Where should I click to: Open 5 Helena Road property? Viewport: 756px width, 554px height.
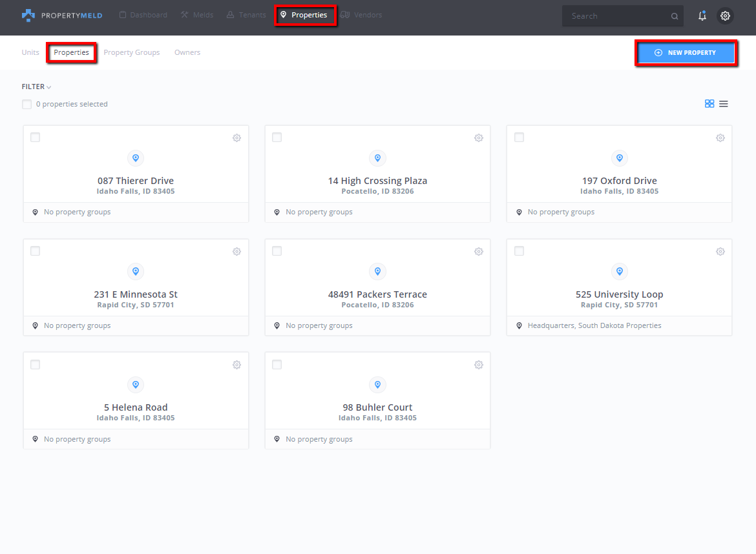click(x=136, y=407)
